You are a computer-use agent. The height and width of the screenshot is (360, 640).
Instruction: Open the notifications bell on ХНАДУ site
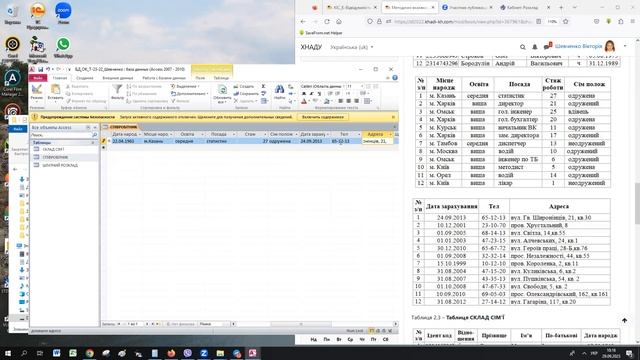(535, 47)
